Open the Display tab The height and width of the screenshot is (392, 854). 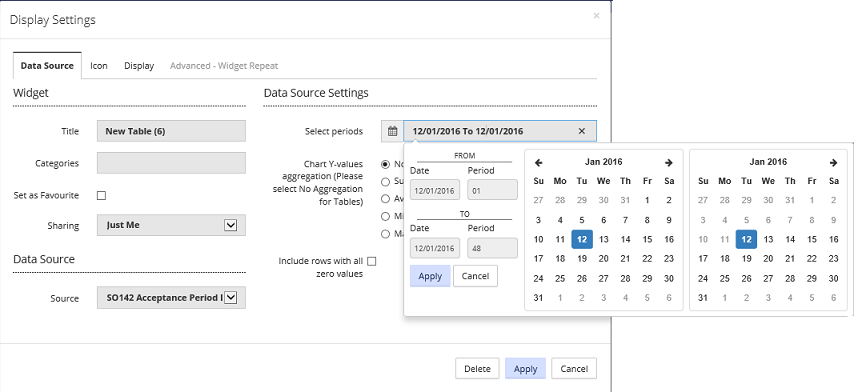click(x=139, y=66)
